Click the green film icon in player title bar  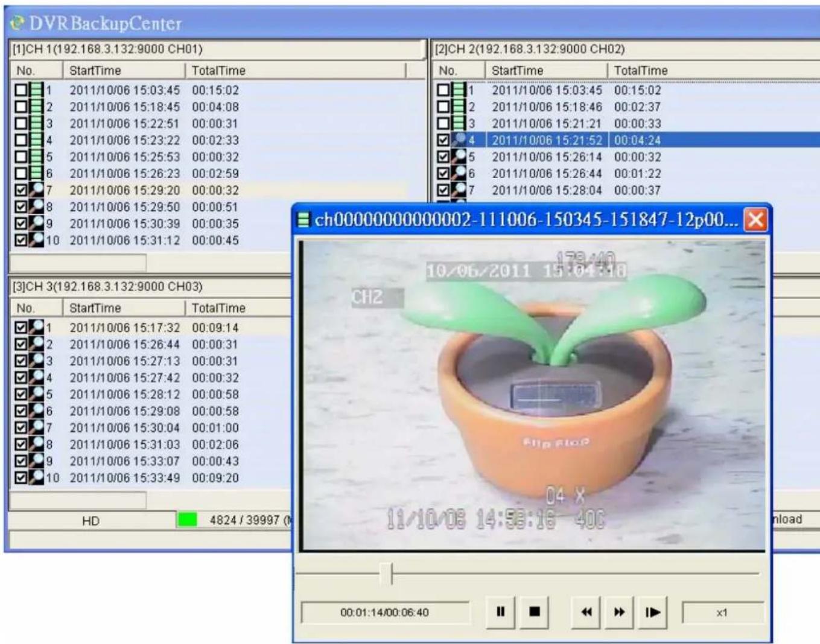(304, 220)
